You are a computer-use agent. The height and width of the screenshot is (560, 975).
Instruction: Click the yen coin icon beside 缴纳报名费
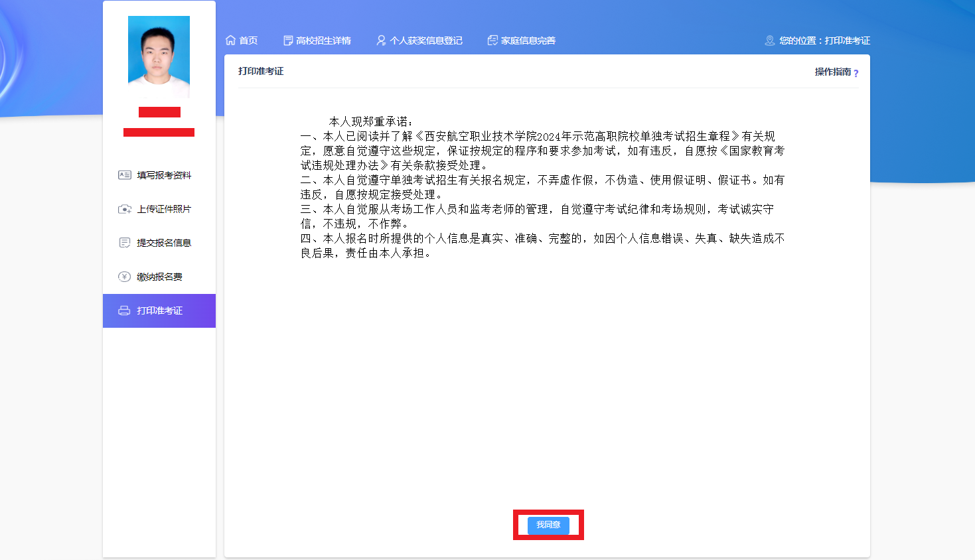124,277
